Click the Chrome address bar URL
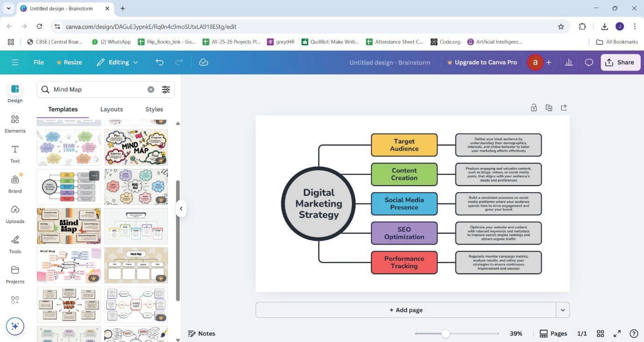Screen dimensions: 644x342 coord(151,27)
